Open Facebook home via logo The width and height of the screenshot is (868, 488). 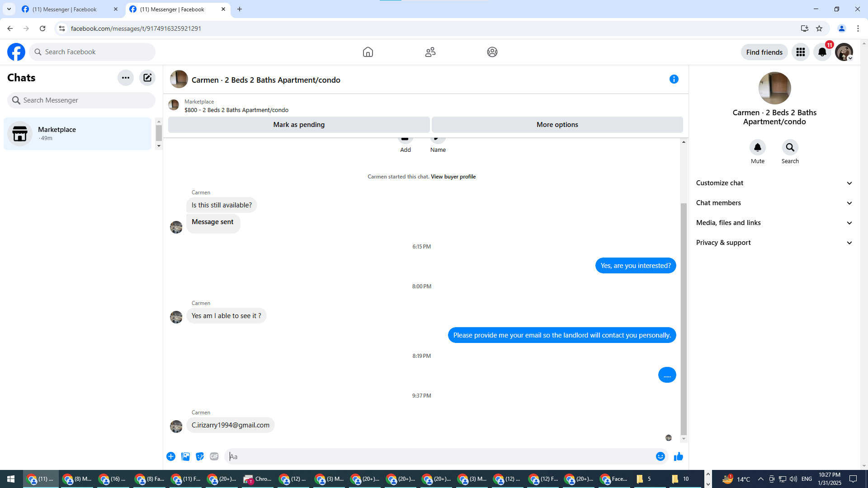click(16, 52)
